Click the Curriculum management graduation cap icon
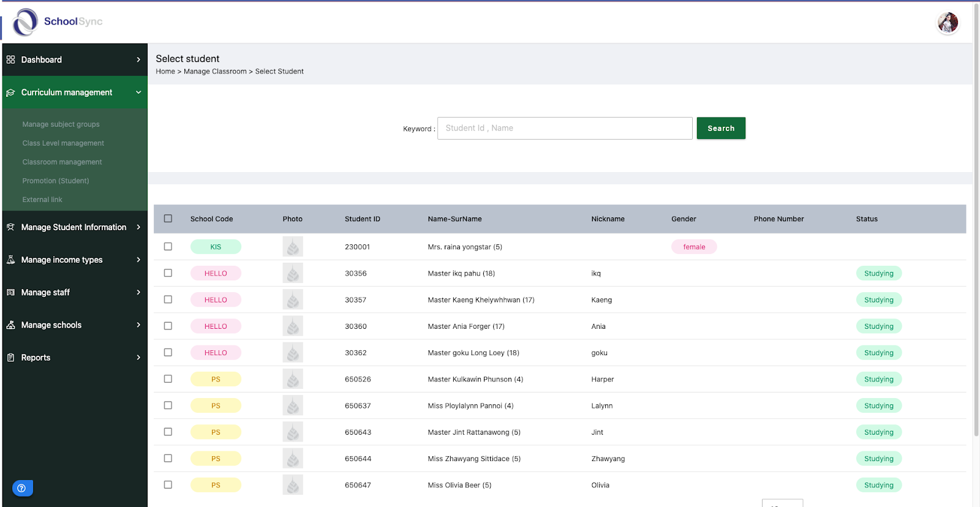Viewport: 980px width, 507px height. [x=10, y=92]
